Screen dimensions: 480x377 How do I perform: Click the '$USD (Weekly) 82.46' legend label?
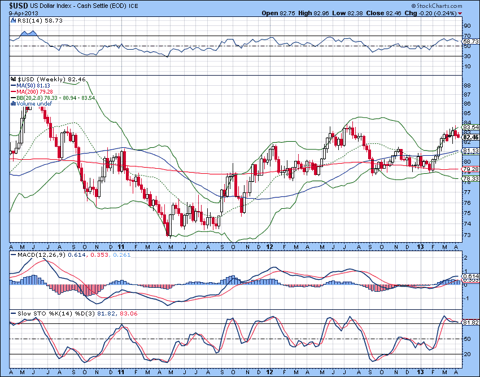(x=51, y=80)
